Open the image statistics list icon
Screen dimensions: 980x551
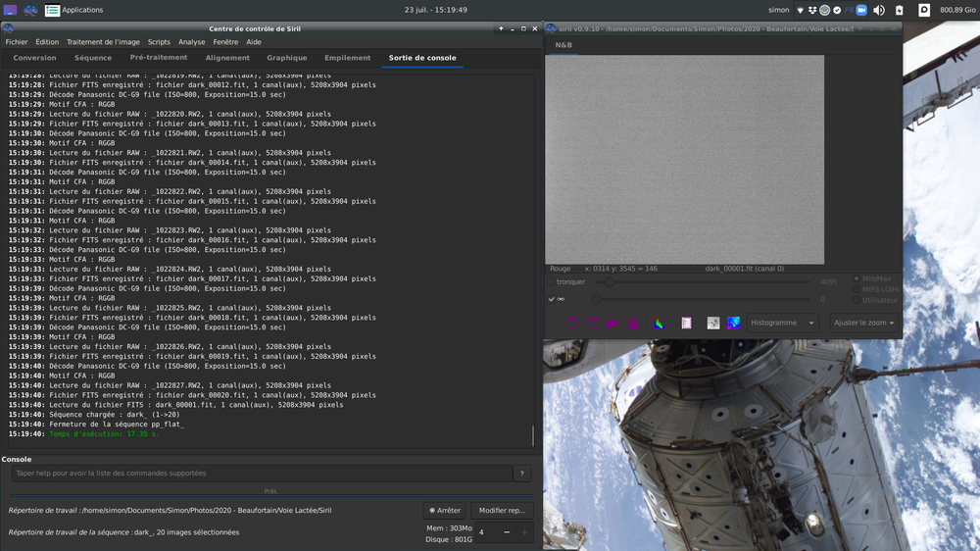[x=686, y=323]
